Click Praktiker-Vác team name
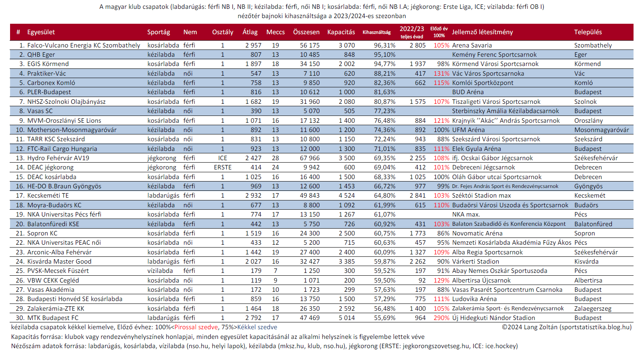644x353 pixels. pyautogui.click(x=47, y=74)
